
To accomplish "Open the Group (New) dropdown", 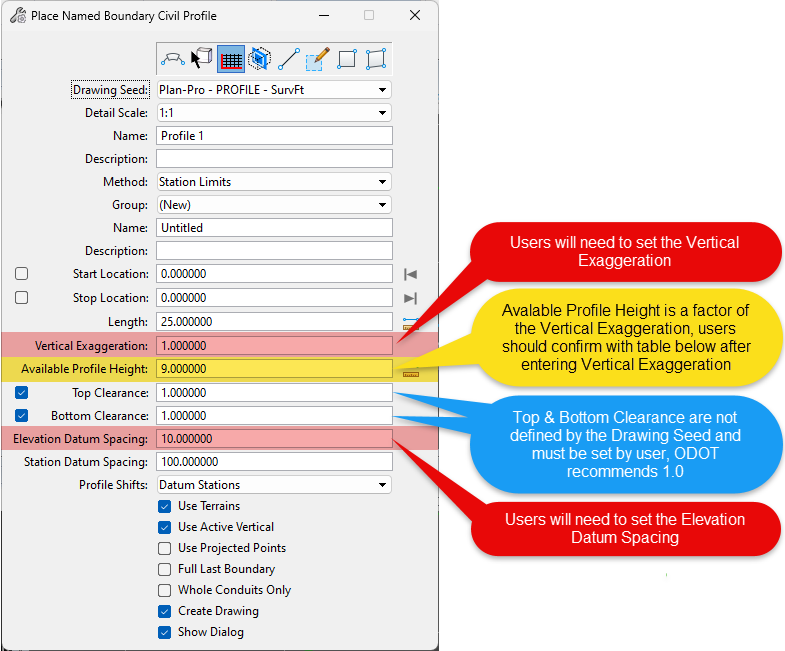I will [x=274, y=205].
